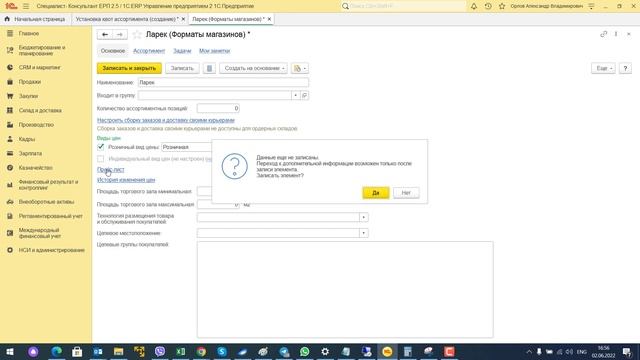
Task: Switch to Установка квот ассортимента tab
Action: (x=127, y=19)
